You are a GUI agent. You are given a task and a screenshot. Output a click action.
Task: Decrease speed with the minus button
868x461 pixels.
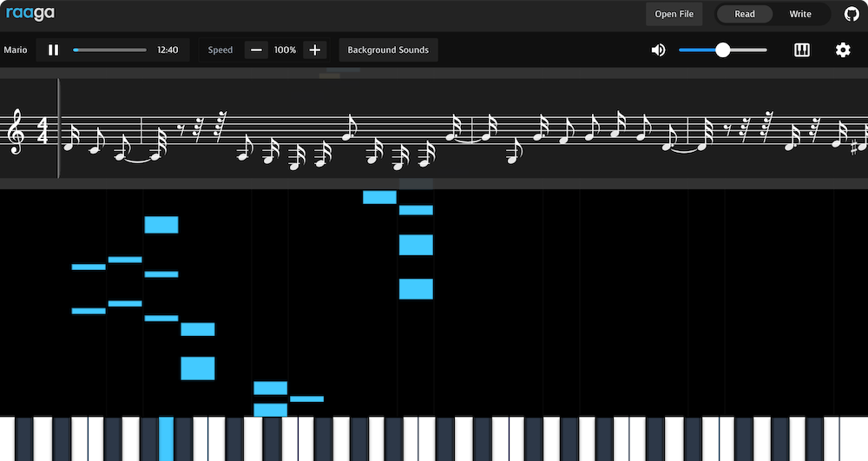[x=256, y=49]
